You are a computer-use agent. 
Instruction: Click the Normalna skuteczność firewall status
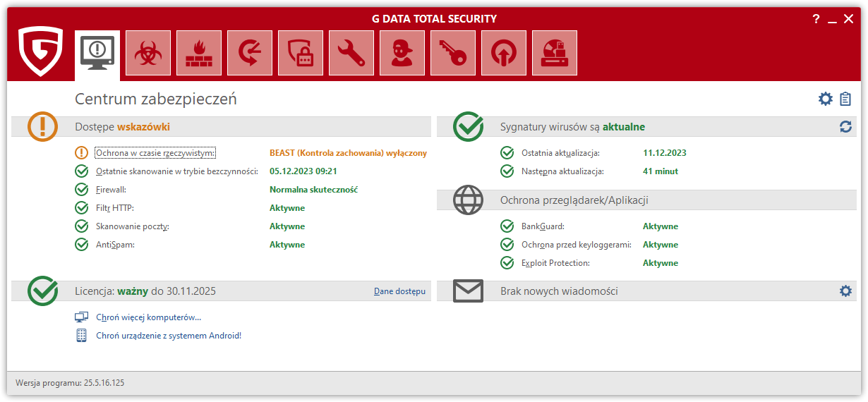(314, 190)
